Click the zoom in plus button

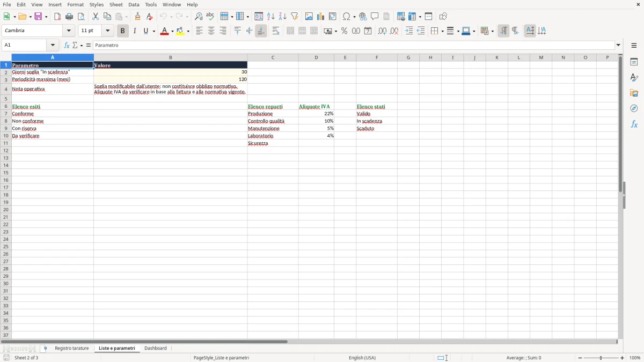[623, 358]
